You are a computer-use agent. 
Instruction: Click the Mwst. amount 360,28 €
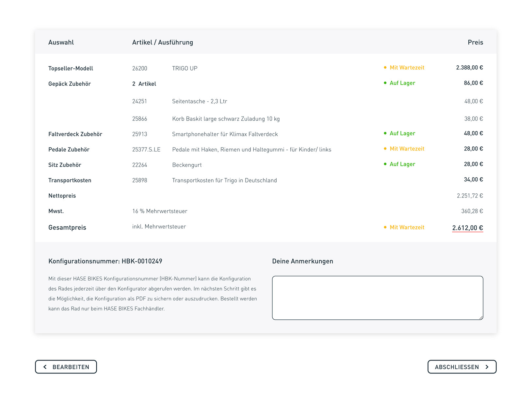[x=472, y=211]
